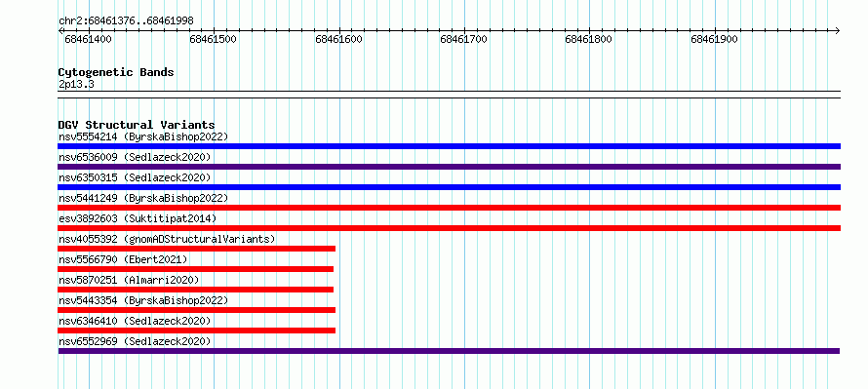Click the nsv5554214 (ByrskaBishop2022) variant label
868x389 pixels.
click(142, 136)
